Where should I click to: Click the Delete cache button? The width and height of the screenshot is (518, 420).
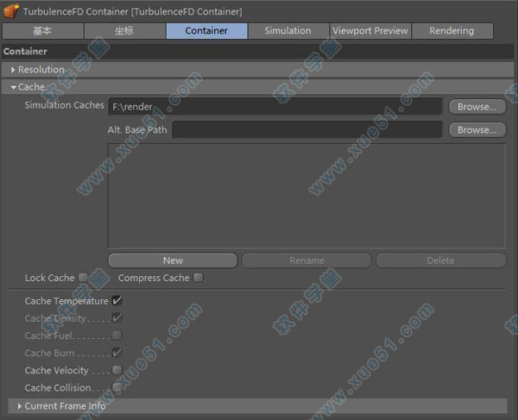click(x=440, y=260)
